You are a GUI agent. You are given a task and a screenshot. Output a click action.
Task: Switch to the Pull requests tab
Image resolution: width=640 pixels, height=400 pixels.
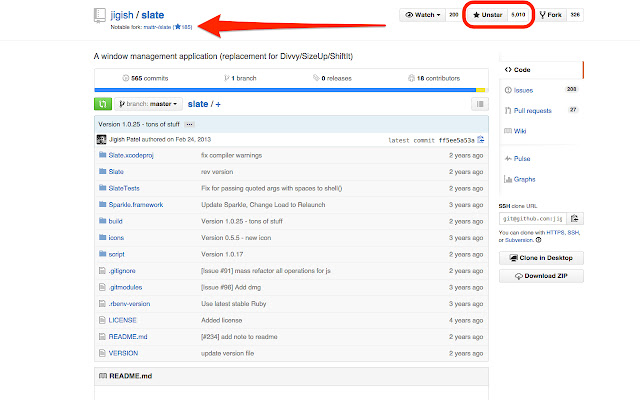coord(541,111)
